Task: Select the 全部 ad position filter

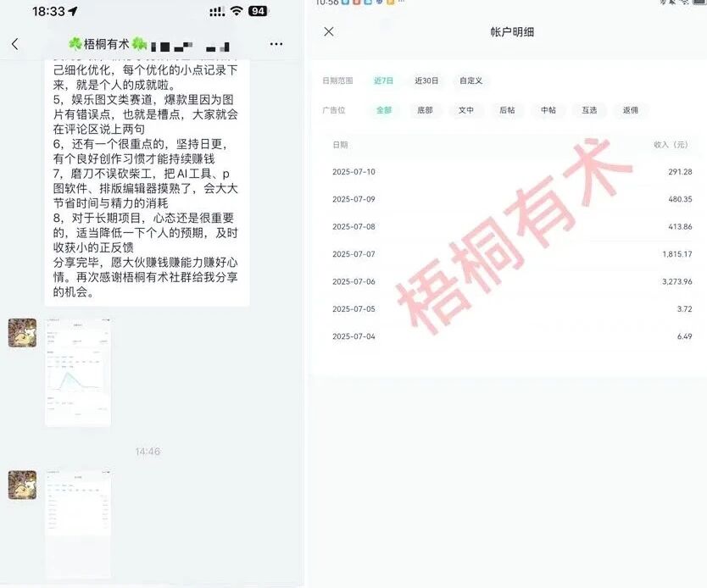Action: tap(384, 110)
